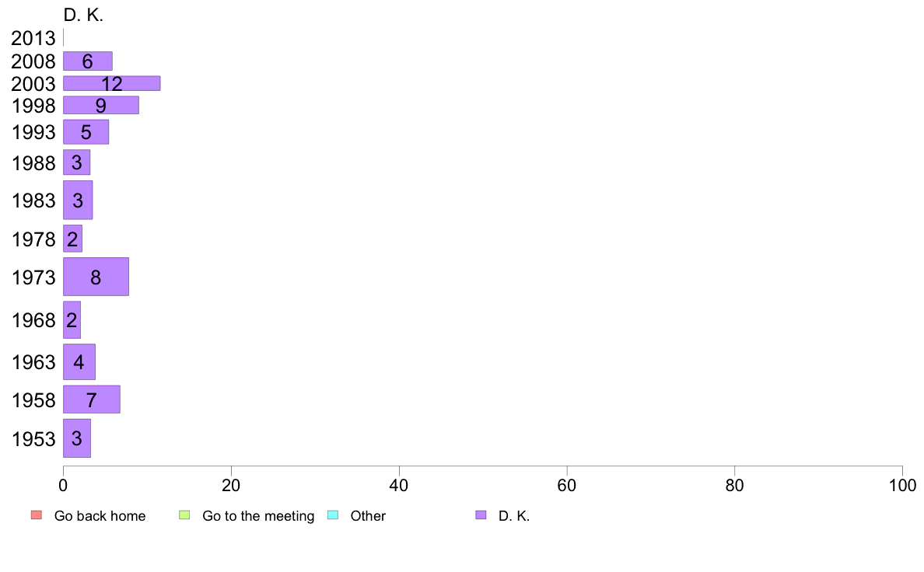
Task: Select the 2008 bar showing 6
Action: [88, 61]
